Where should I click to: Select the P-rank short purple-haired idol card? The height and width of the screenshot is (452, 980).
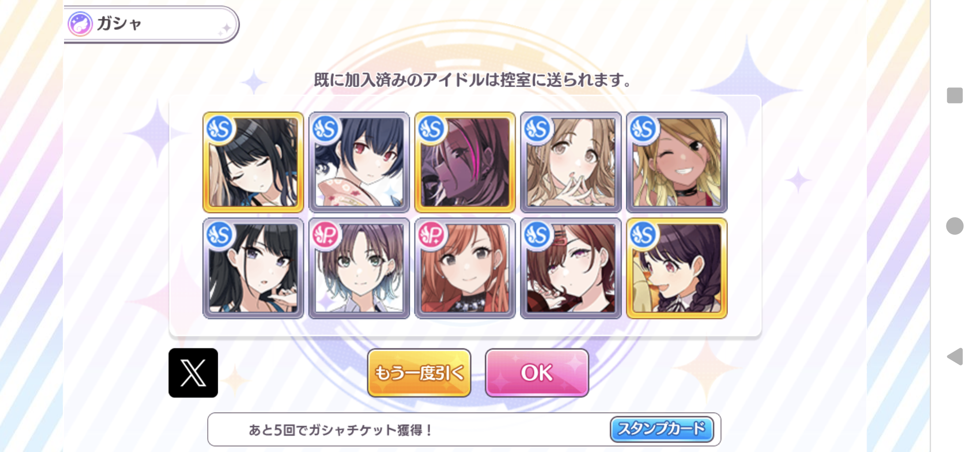359,268
